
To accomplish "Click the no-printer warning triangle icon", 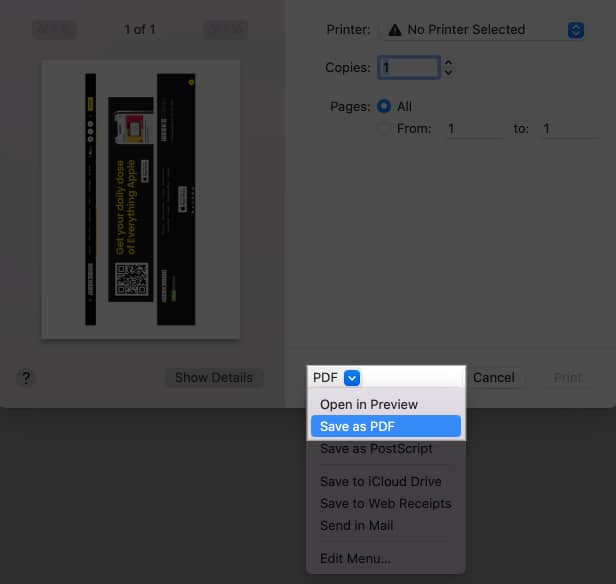I will coord(395,30).
